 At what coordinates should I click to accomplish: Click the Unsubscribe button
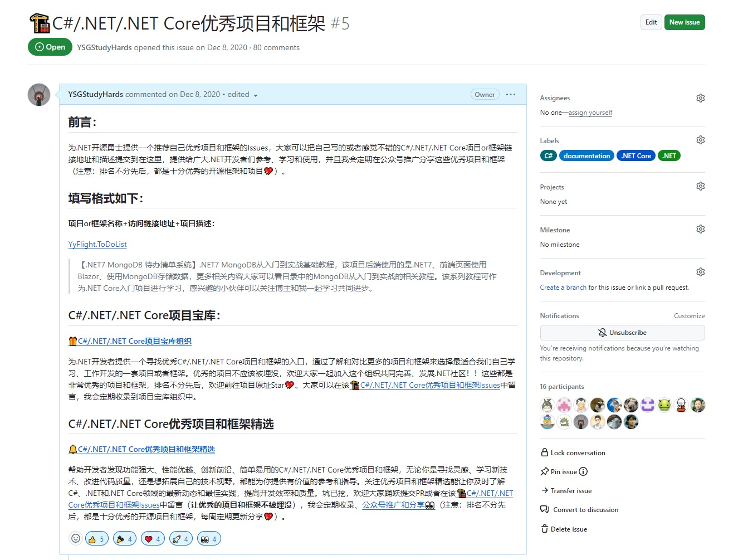pyautogui.click(x=622, y=332)
